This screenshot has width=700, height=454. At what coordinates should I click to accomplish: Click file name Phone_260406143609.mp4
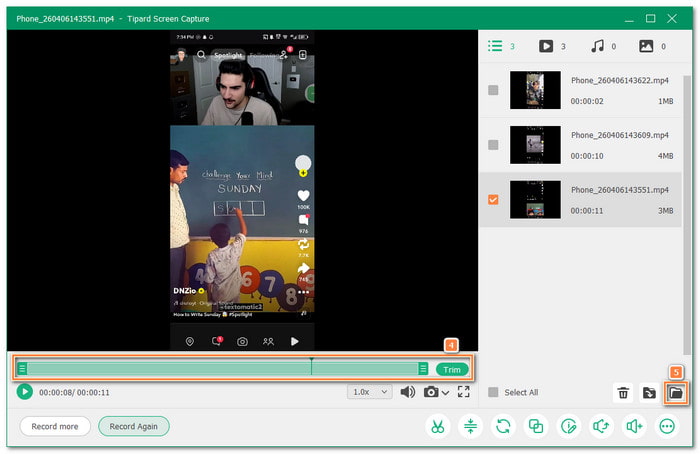(x=620, y=135)
